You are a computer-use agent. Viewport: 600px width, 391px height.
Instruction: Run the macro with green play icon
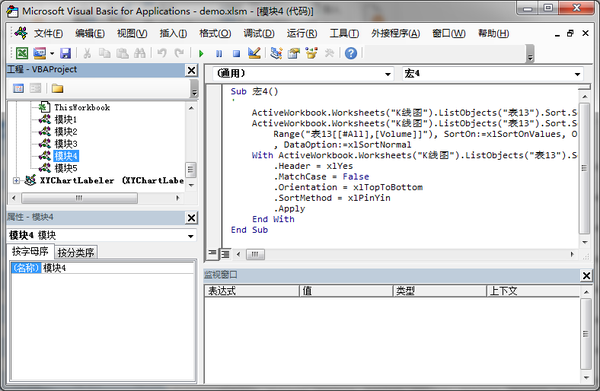click(201, 53)
